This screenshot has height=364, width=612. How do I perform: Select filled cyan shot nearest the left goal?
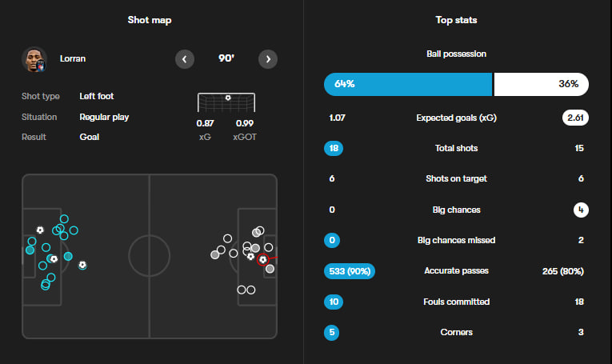click(30, 250)
